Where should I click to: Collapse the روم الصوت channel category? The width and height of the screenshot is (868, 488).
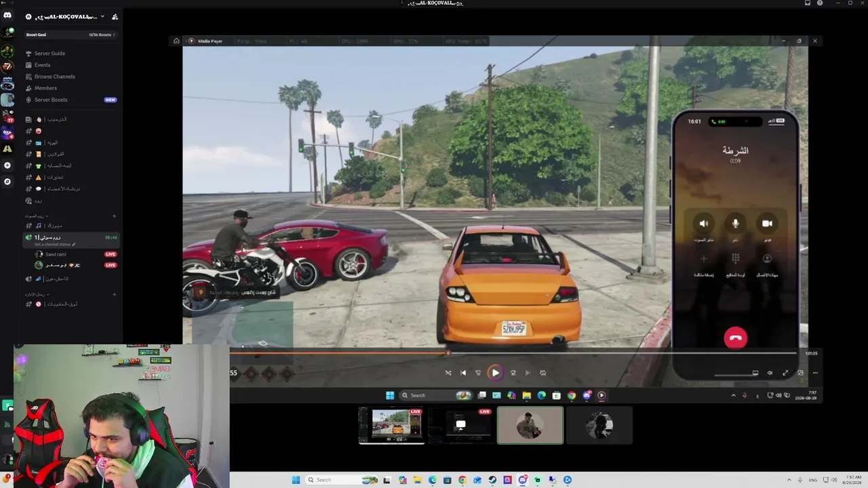pyautogui.click(x=35, y=216)
